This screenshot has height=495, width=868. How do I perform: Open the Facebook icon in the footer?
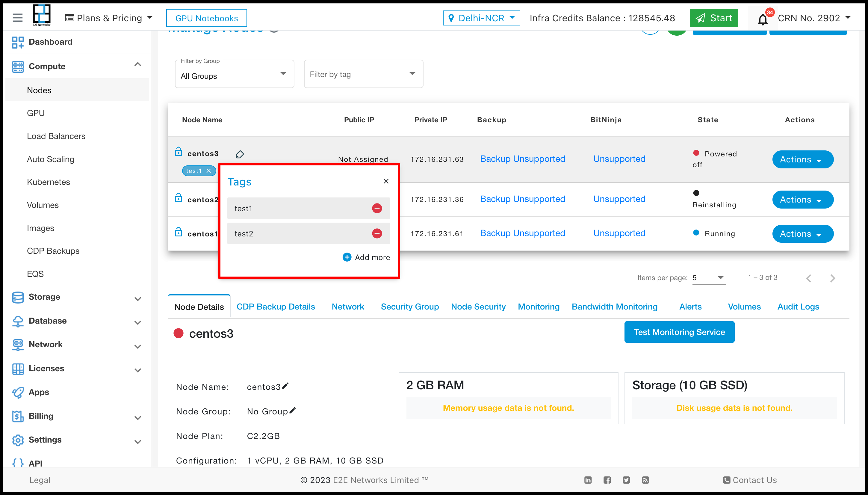pos(607,480)
